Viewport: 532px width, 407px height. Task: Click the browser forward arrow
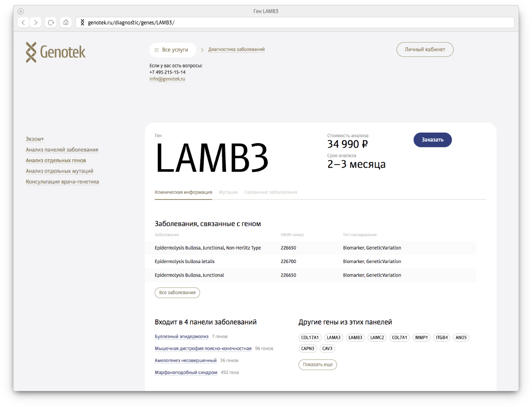click(36, 22)
